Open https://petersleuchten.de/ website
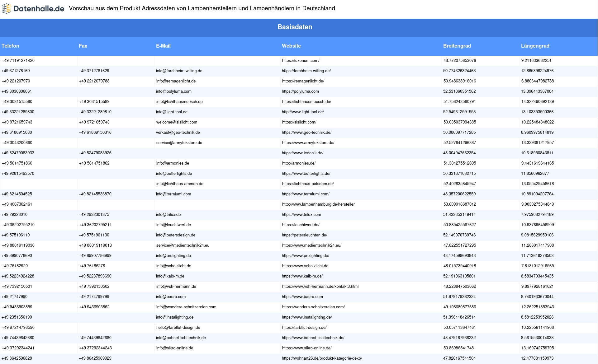 [304, 235]
